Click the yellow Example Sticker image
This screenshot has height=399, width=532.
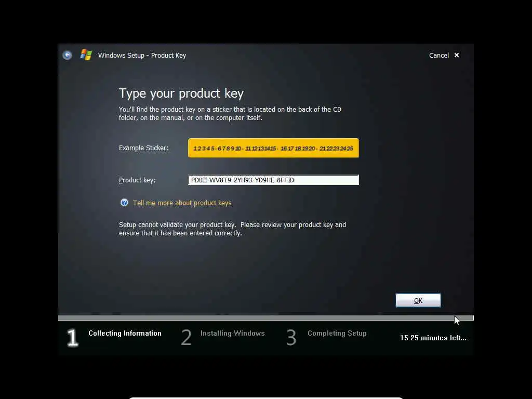(x=273, y=148)
